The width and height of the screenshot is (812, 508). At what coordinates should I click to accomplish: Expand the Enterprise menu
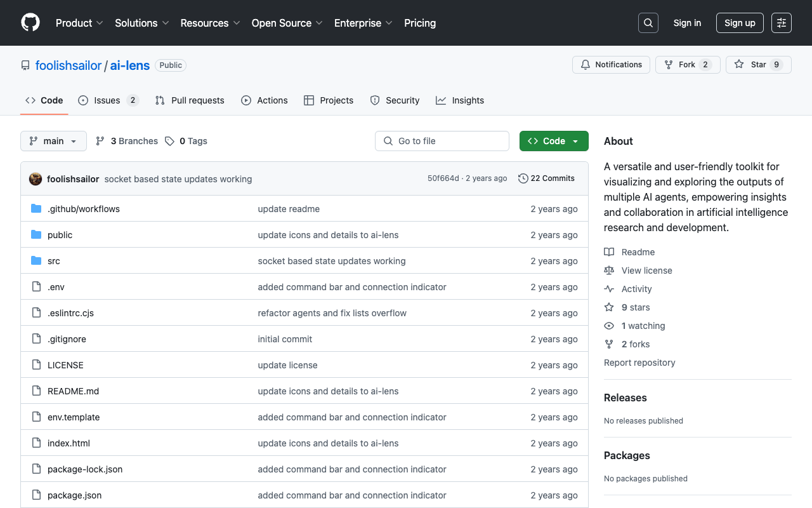[363, 23]
